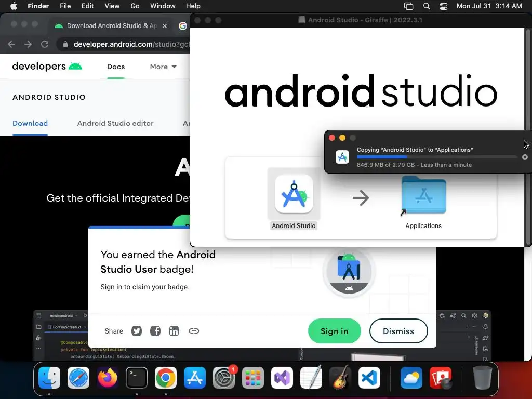The width and height of the screenshot is (532, 399).
Task: Open the Edit menu
Action: (87, 6)
